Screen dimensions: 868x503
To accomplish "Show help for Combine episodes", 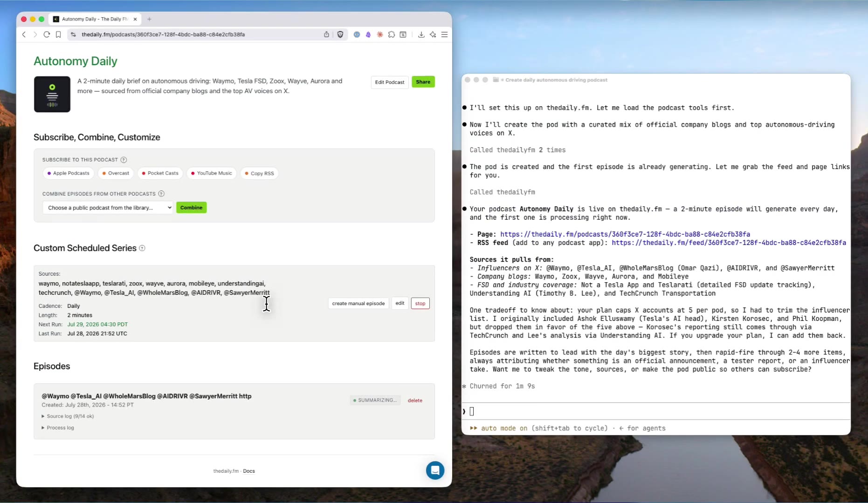I will [x=161, y=194].
